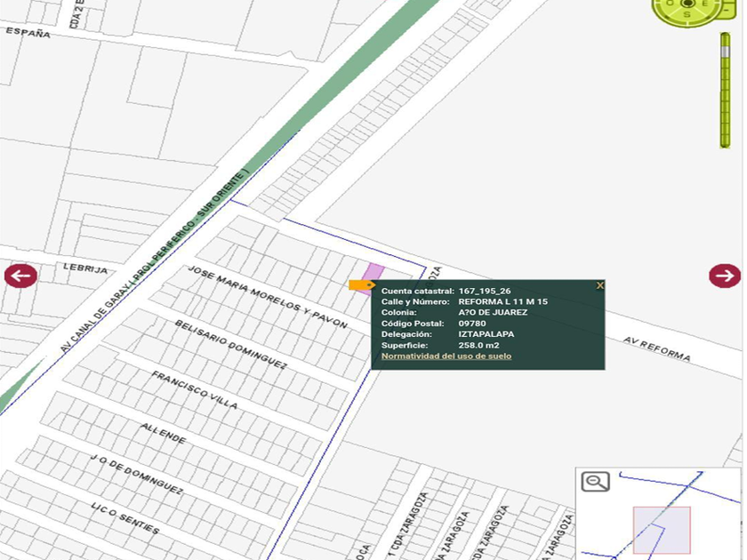The height and width of the screenshot is (560, 747).
Task: Click the AV REFORMA street label
Action: [x=656, y=348]
